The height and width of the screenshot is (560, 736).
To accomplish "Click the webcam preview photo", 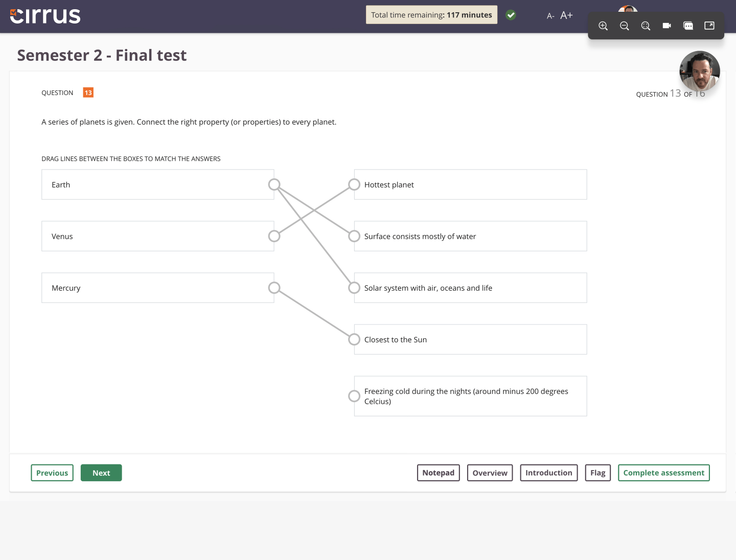I will coord(700,72).
